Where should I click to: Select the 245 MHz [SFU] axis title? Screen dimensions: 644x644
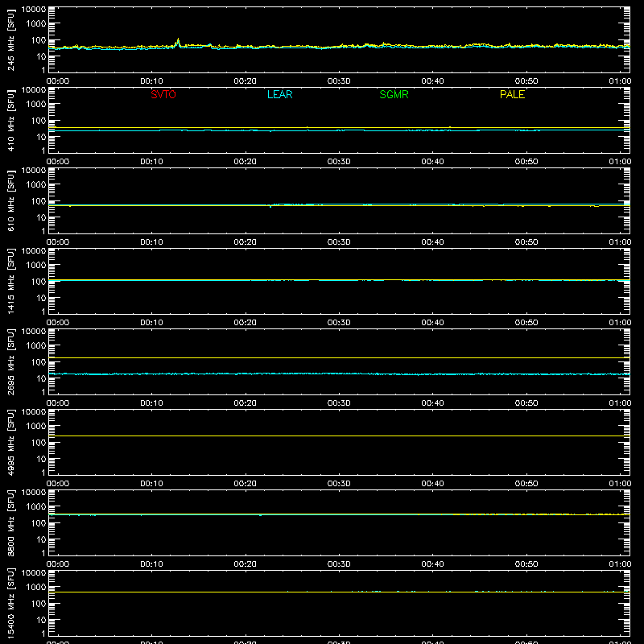pyautogui.click(x=11, y=39)
